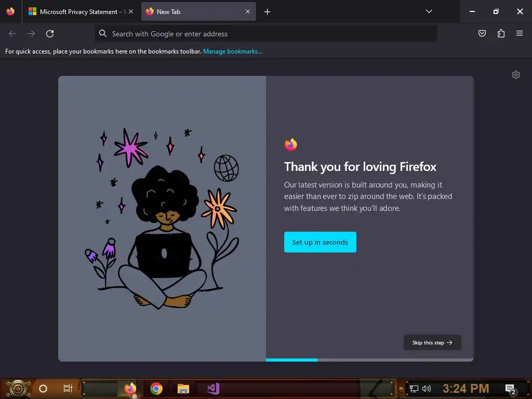Close the Microsoft Privacy Statement tab

coord(131,11)
